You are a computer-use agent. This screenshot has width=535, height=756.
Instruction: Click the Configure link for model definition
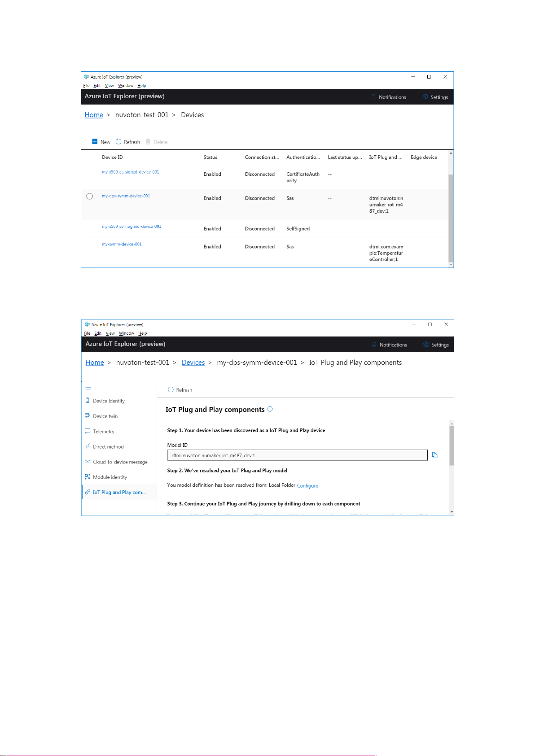pyautogui.click(x=307, y=485)
